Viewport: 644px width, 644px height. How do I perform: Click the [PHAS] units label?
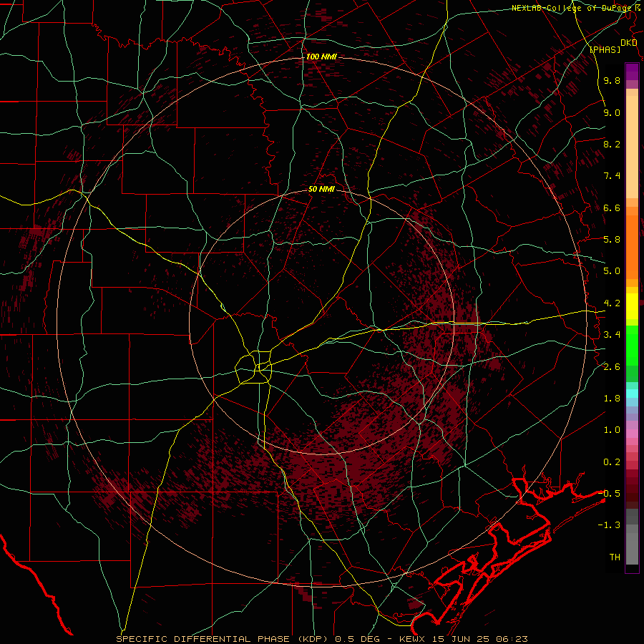605,50
